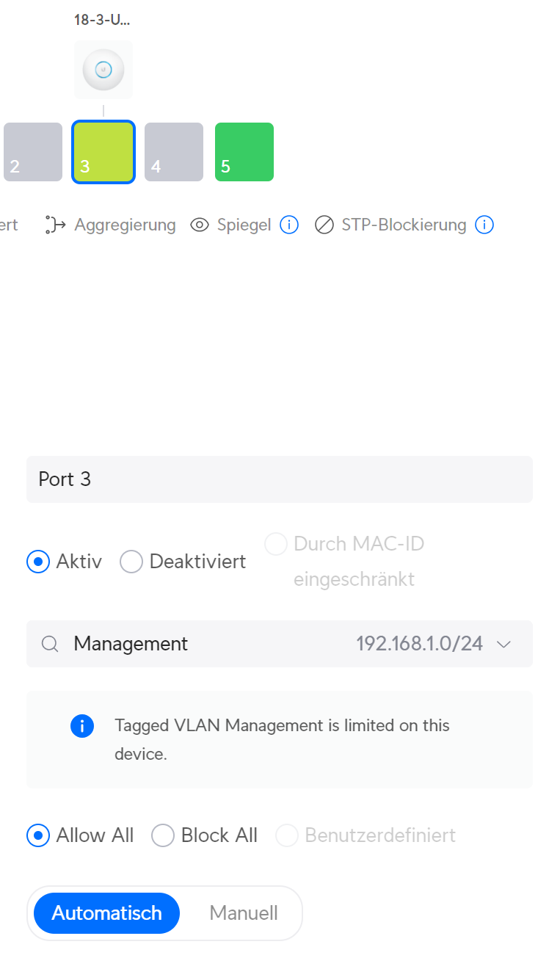Select the Automatisch segmented option
Image resolution: width=560 pixels, height=958 pixels.
(x=107, y=913)
